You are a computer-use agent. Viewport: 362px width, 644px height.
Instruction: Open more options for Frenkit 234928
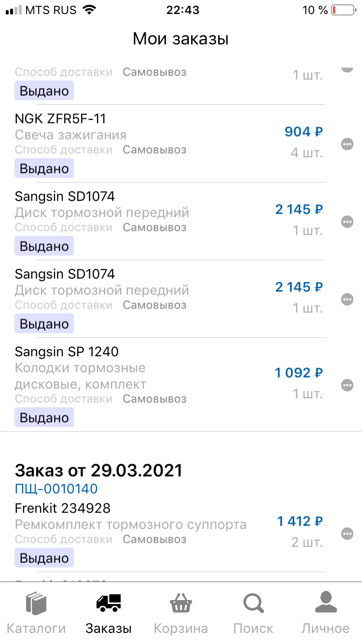[347, 533]
